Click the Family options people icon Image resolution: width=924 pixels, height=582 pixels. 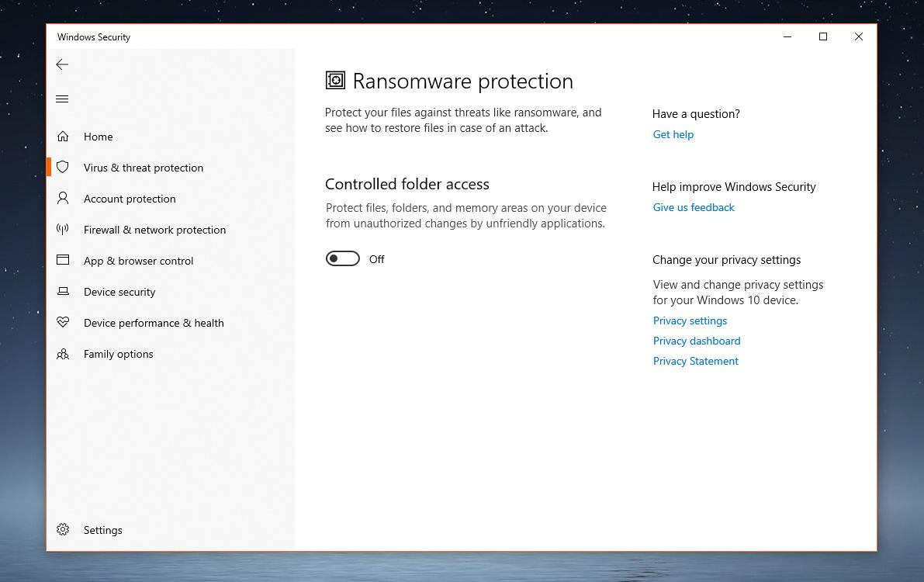63,354
